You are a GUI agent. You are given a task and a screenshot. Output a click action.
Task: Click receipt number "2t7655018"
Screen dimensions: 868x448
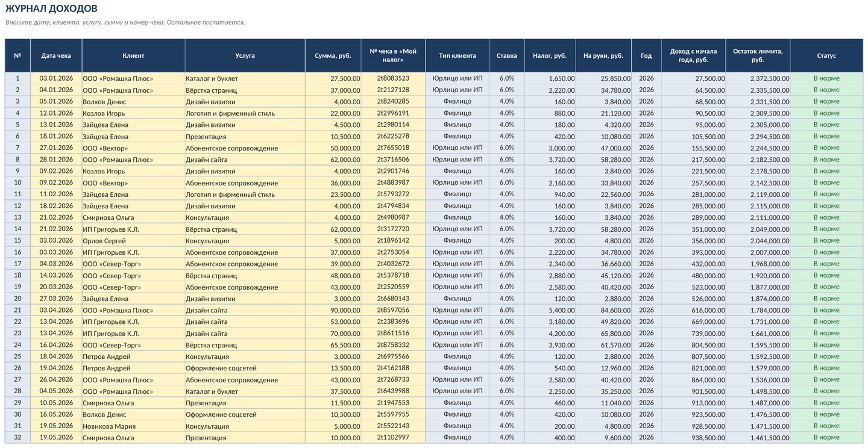(x=393, y=148)
